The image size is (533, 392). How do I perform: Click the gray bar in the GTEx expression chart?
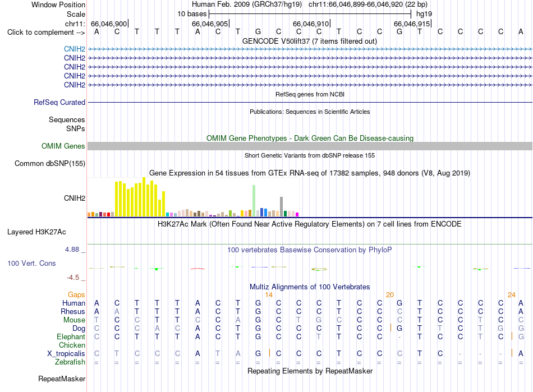click(281, 206)
